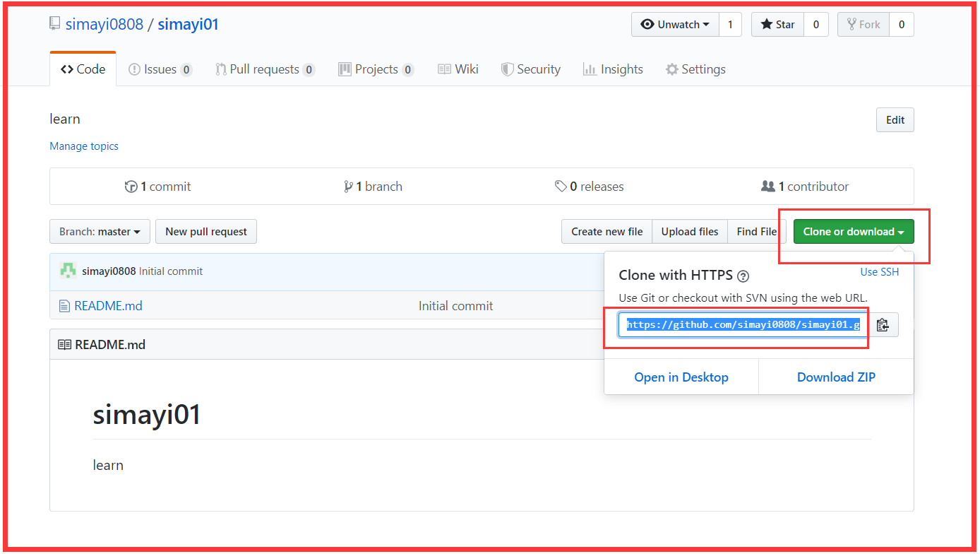Switch to the Code tab
Image resolution: width=980 pixels, height=554 pixels.
(83, 69)
